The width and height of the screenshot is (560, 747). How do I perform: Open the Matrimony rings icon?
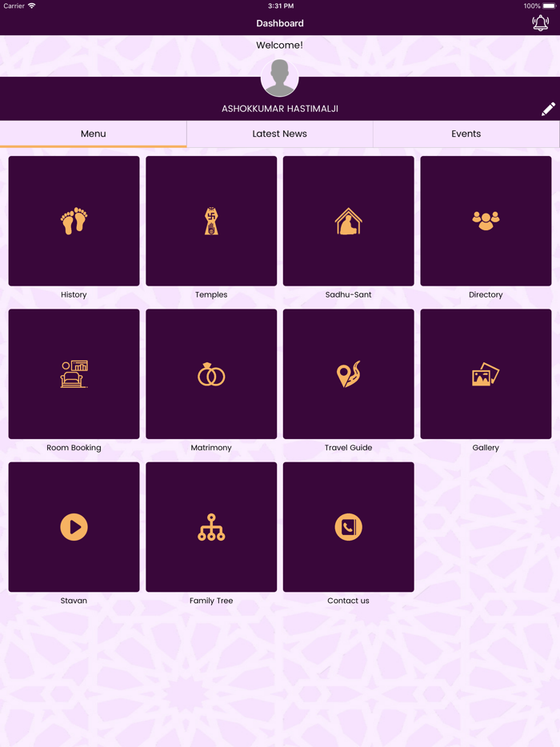[x=211, y=374]
